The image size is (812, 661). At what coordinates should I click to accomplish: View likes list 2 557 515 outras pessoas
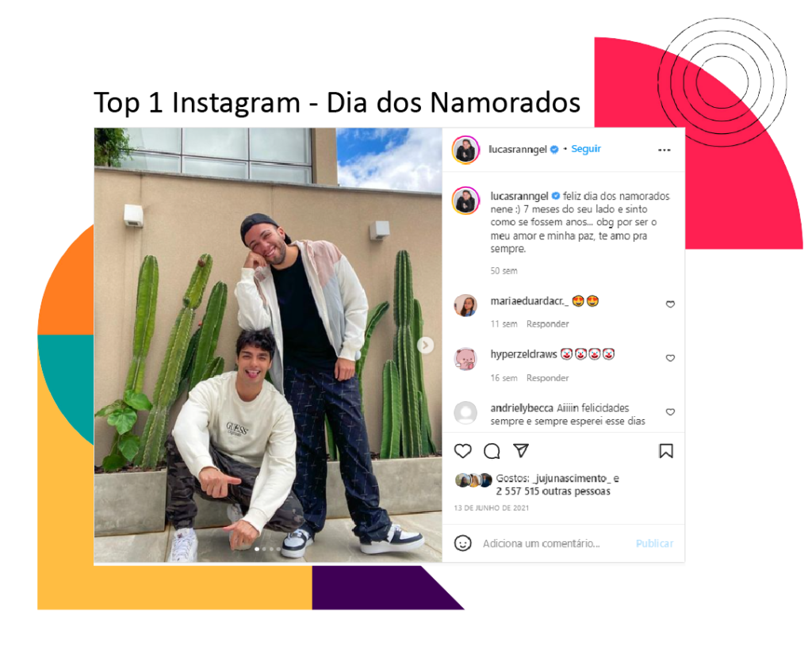[553, 491]
